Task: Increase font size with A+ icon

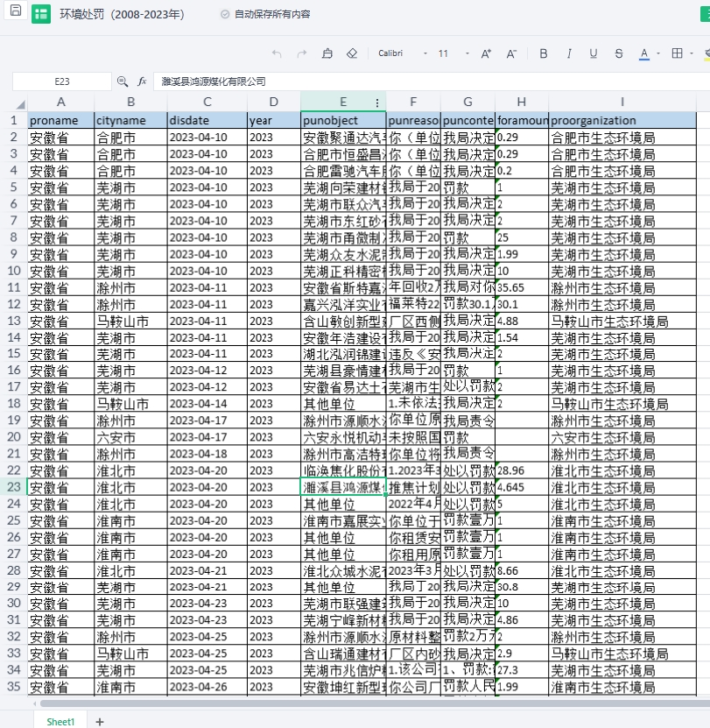Action: click(x=487, y=53)
